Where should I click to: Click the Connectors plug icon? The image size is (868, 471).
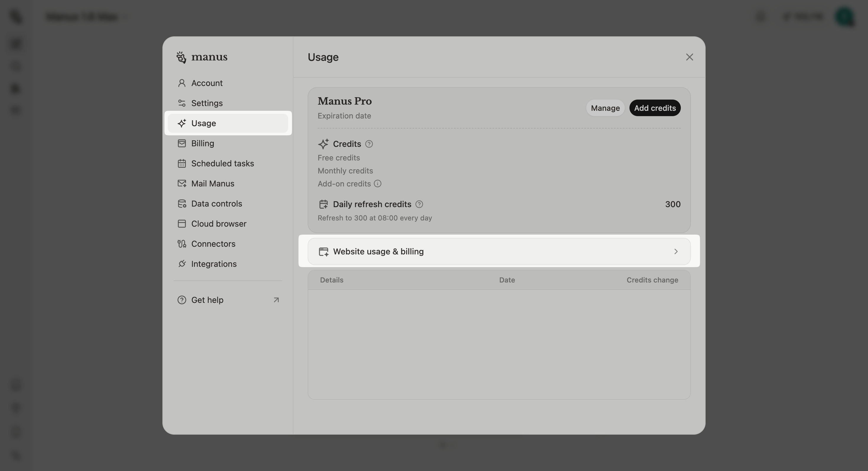point(182,243)
